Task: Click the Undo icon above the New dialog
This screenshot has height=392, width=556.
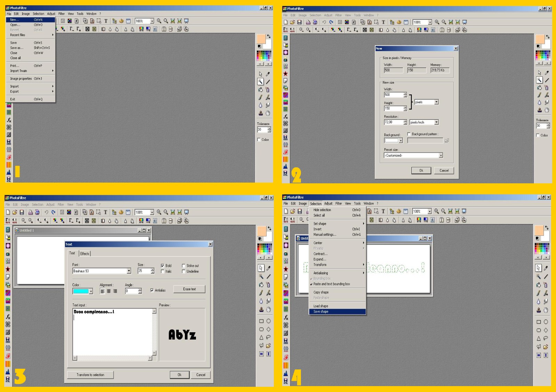Action: point(324,22)
